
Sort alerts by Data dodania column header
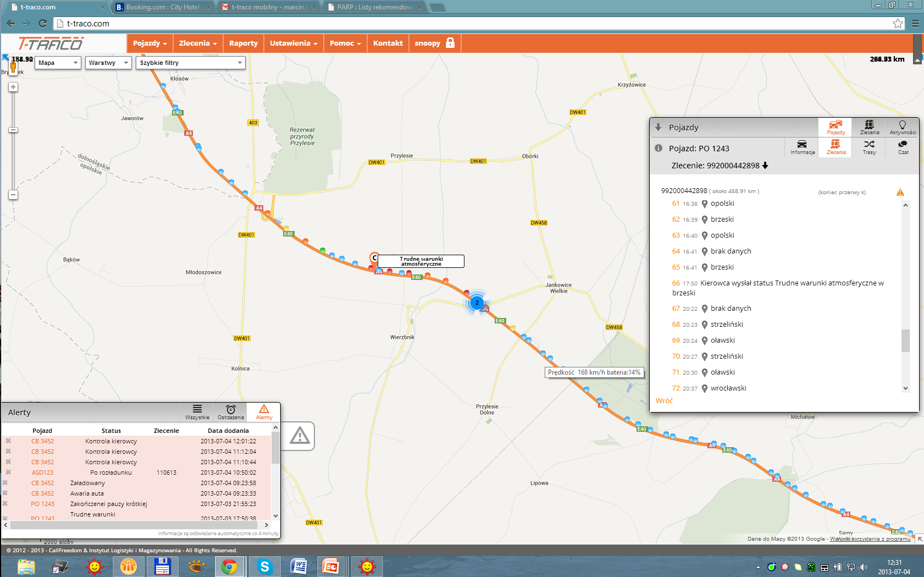228,431
